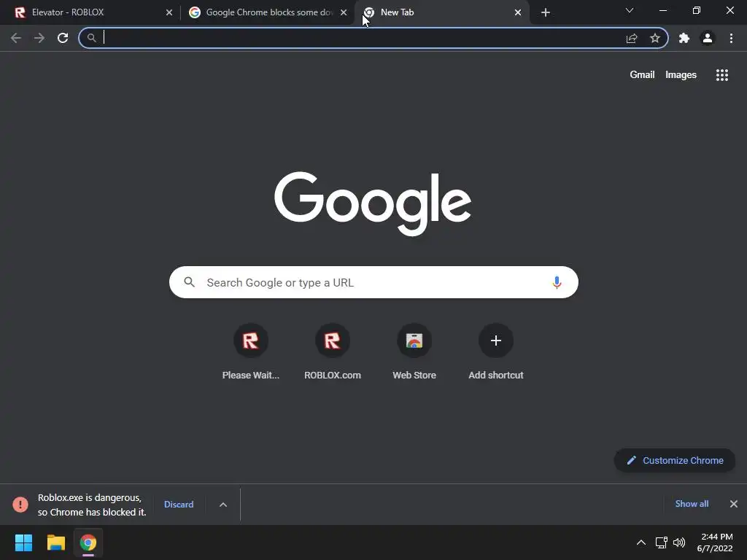Click the browser back arrow
Viewport: 747px width, 560px height.
[x=16, y=38]
